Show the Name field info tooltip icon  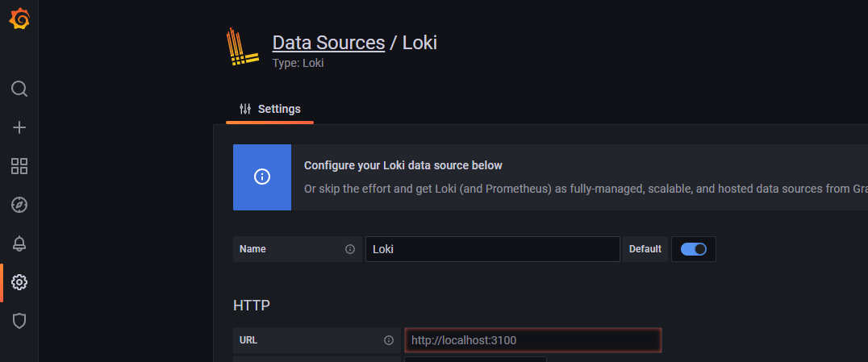click(x=350, y=249)
